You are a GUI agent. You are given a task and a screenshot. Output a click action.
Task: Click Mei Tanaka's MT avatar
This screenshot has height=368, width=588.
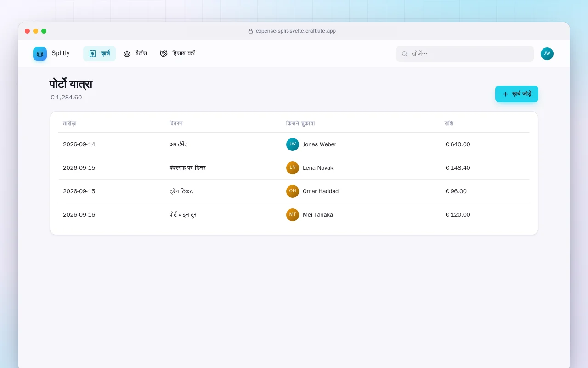pos(293,215)
